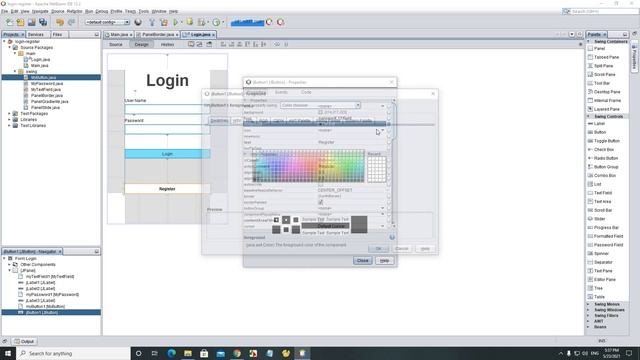Toggle the borderPainted checkbox in Properties
640x360 pixels.
320,202
